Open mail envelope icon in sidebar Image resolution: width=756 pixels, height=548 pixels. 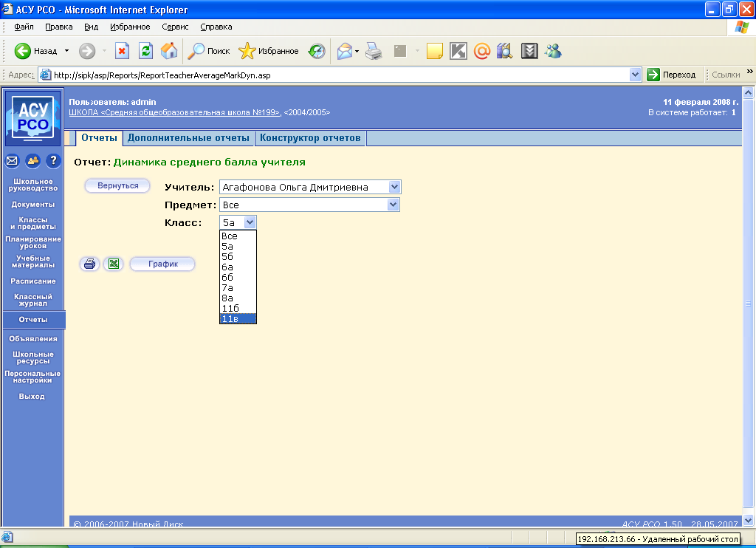12,161
